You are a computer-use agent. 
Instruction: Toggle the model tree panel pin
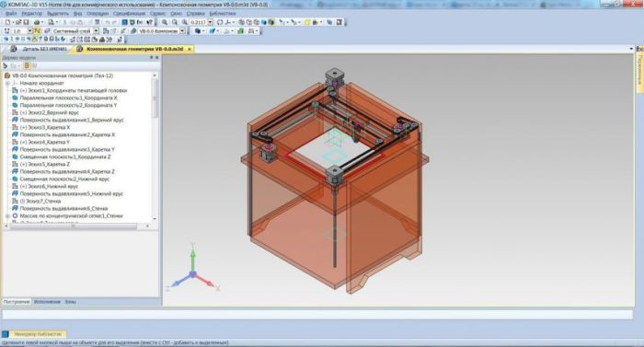[151, 58]
